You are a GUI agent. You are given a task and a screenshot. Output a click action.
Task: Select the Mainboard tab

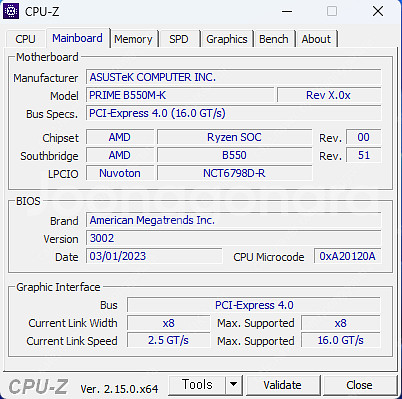pos(77,38)
